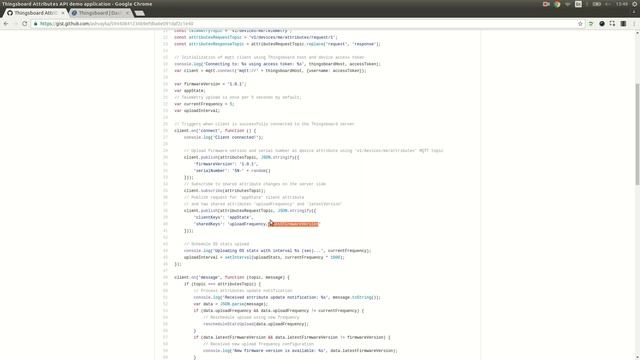
Task: Click "console.log('Client connected!');" line
Action: pos(223,138)
